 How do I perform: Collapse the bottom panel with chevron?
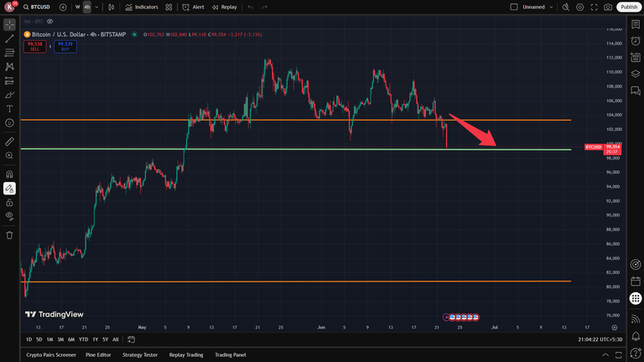coord(605,355)
